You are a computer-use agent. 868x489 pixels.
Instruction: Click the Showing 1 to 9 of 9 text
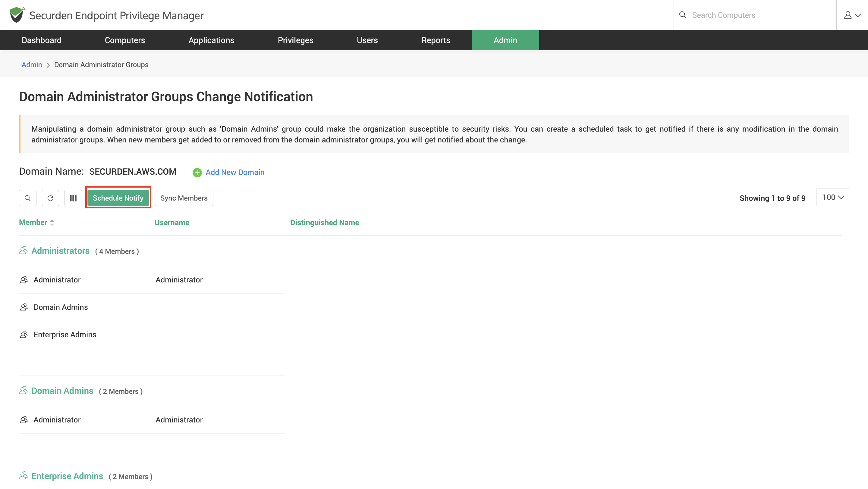click(x=772, y=198)
